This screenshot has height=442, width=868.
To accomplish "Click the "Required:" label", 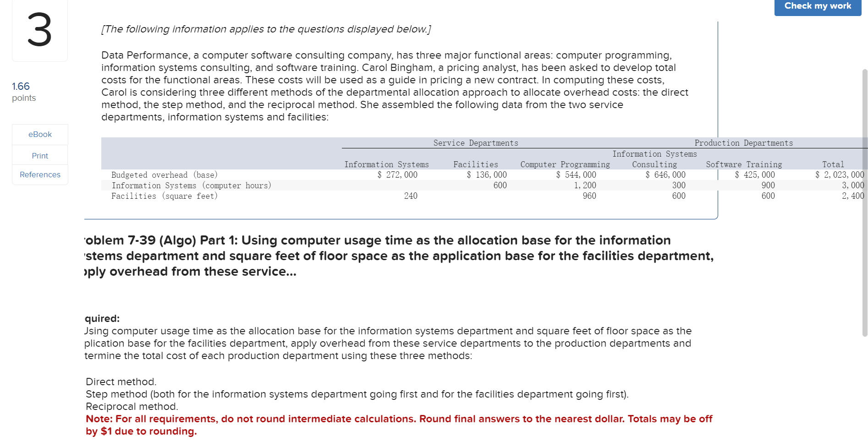I will coord(102,318).
